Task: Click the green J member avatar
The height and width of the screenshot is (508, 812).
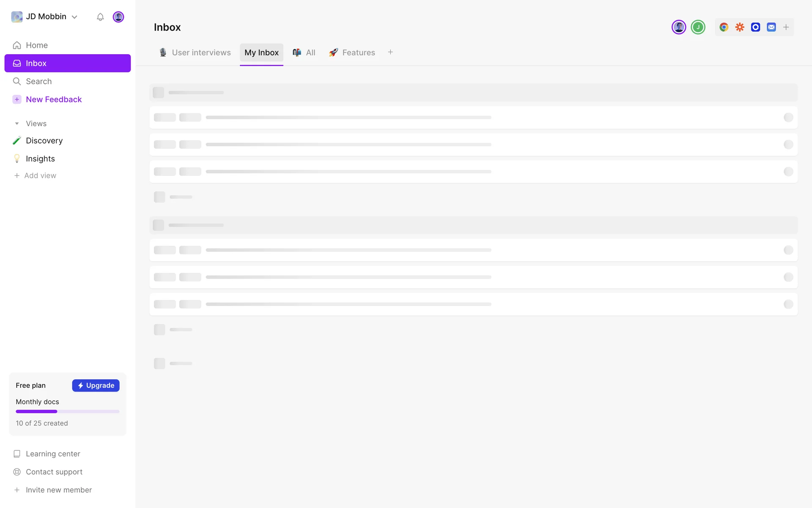Action: [x=698, y=27]
